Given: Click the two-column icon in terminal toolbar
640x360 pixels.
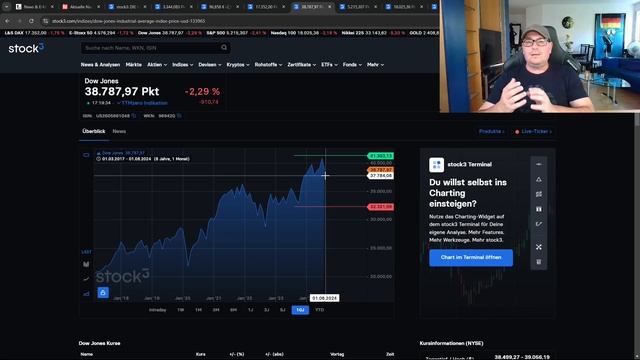Looking at the screenshot, I should point(539,209).
